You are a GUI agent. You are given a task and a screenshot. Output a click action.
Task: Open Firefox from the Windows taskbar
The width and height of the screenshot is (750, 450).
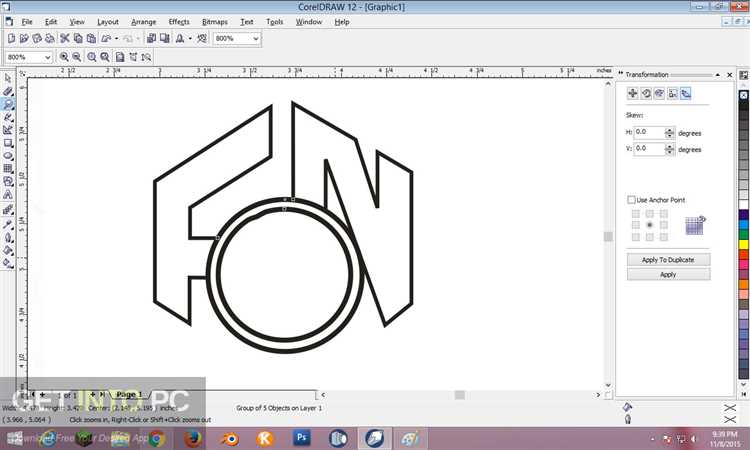(x=192, y=439)
